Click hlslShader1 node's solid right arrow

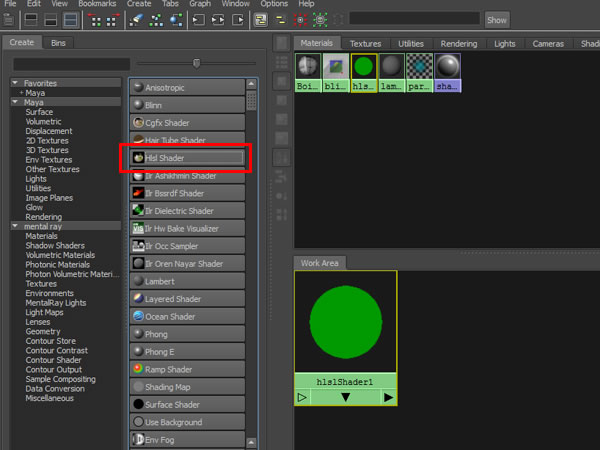click(388, 397)
